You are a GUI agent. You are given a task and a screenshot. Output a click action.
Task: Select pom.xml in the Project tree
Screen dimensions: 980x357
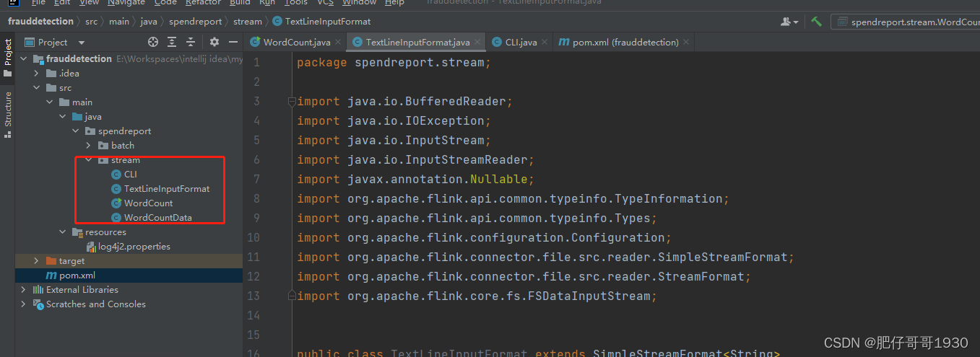(77, 275)
